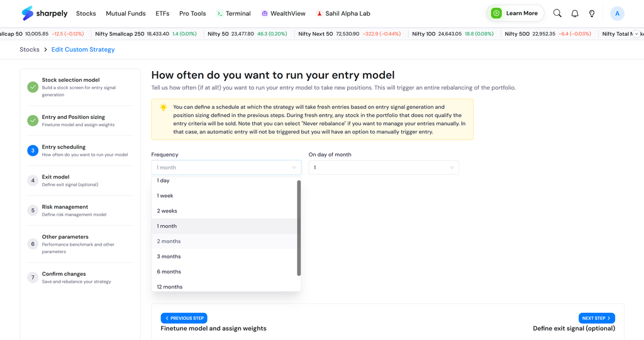Viewport: 644px width, 340px height.
Task: Expand the ticker bar chevron
Action: pos(636,34)
